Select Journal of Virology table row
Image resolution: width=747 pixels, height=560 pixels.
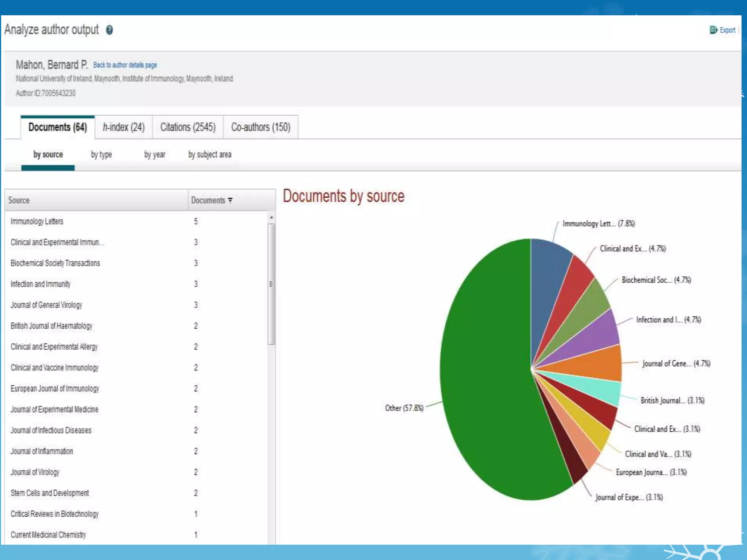35,472
